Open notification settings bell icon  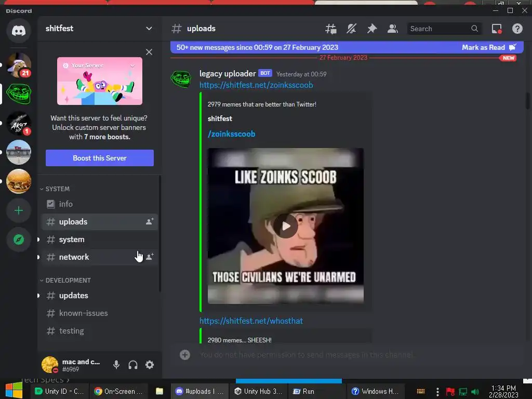click(x=351, y=29)
